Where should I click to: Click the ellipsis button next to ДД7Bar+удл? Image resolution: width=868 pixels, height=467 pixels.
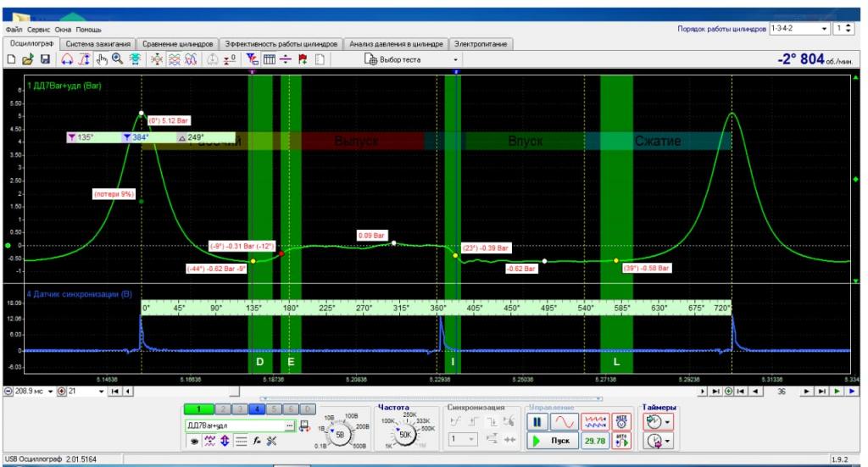290,425
